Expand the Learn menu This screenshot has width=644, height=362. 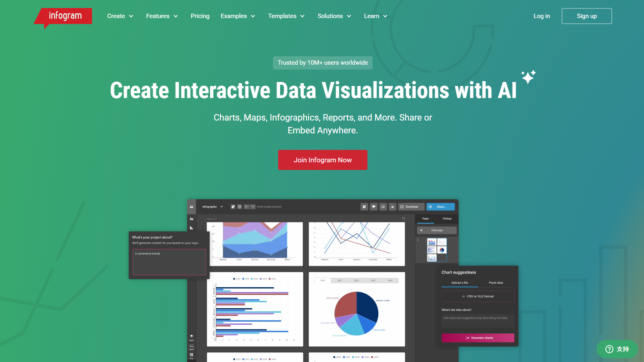[376, 16]
